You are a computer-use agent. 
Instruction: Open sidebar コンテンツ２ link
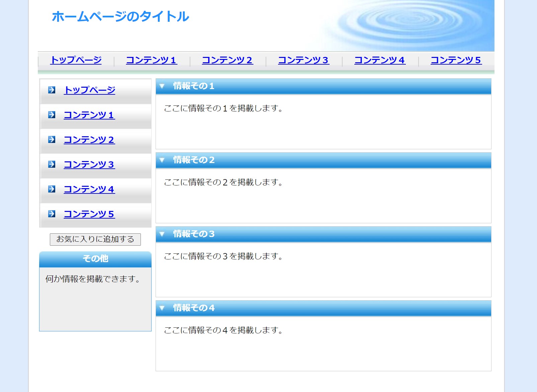[x=89, y=140]
